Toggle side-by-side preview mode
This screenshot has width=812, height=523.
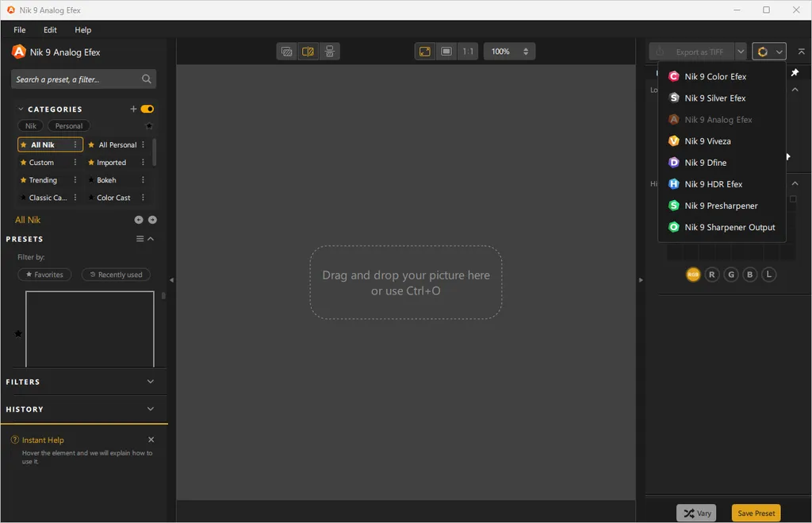329,52
